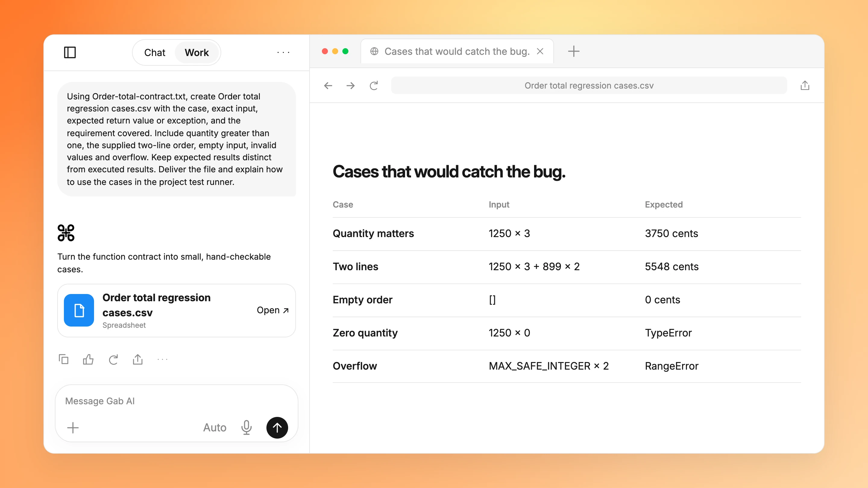Click the 'Expected' column header
Viewport: 868px width, 488px height.
[x=663, y=205]
